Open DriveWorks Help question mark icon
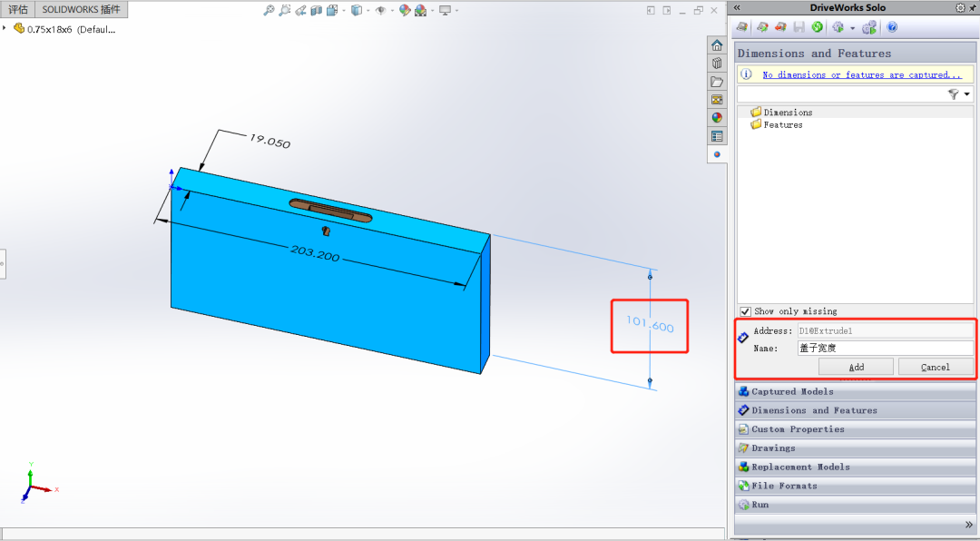Viewport: 980px width, 541px height. [892, 27]
